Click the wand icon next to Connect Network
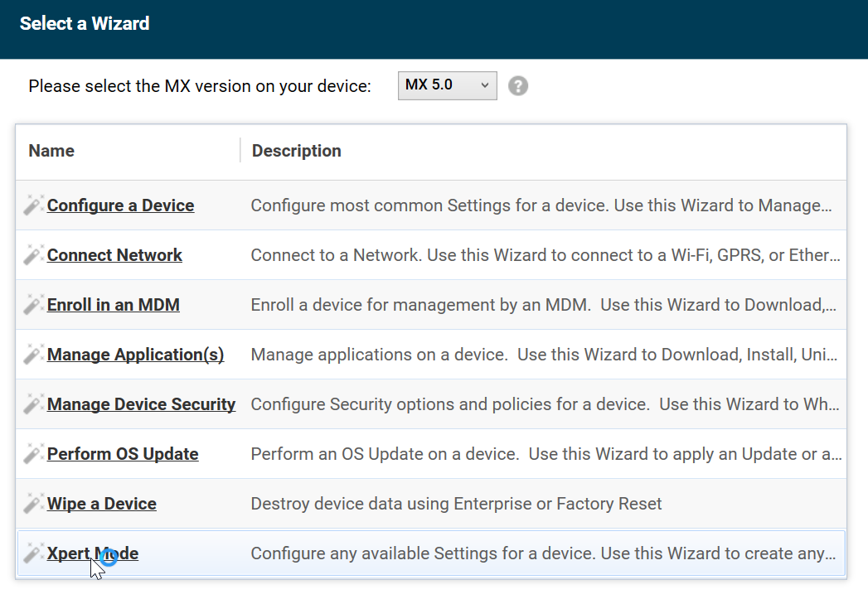Viewport: 868px width, 604px height. pyautogui.click(x=33, y=254)
